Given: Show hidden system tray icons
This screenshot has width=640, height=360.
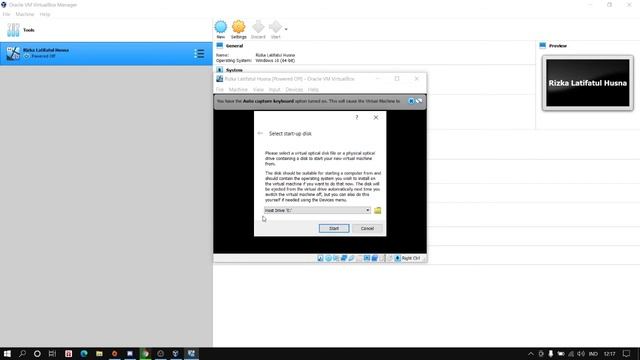Looking at the screenshot, I should pos(531,354).
